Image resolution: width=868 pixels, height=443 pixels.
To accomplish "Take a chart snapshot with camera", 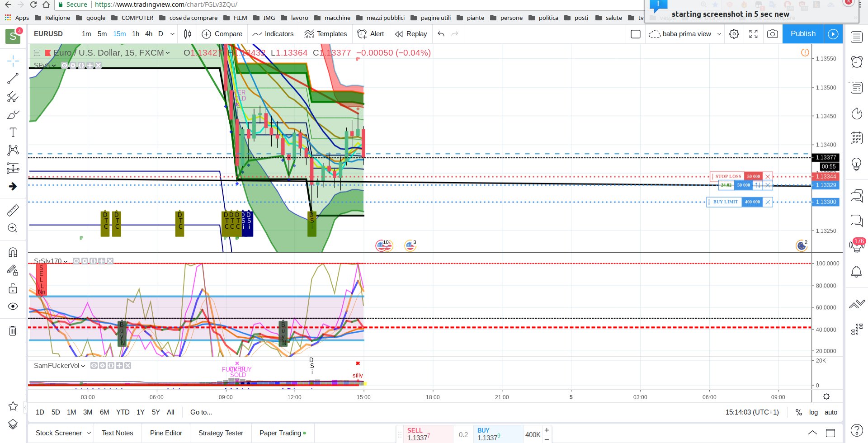I will [773, 34].
